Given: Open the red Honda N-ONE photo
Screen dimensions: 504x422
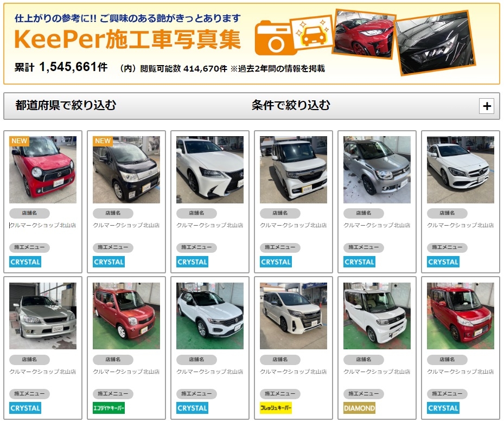Looking at the screenshot, I should point(43,170).
